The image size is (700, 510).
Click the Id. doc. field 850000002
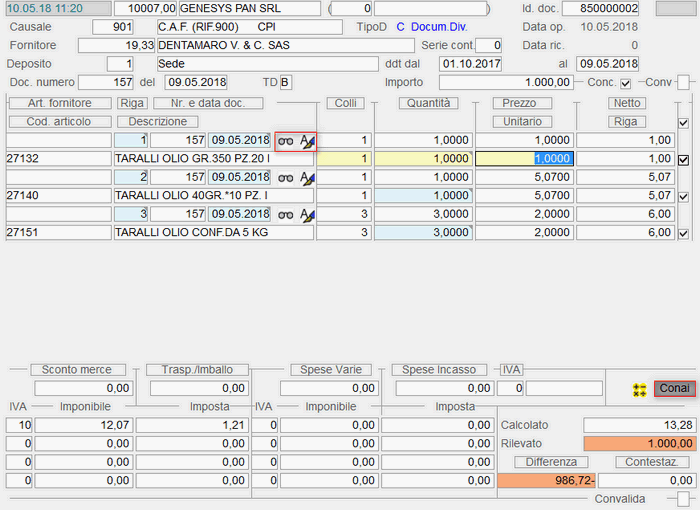tap(600, 8)
